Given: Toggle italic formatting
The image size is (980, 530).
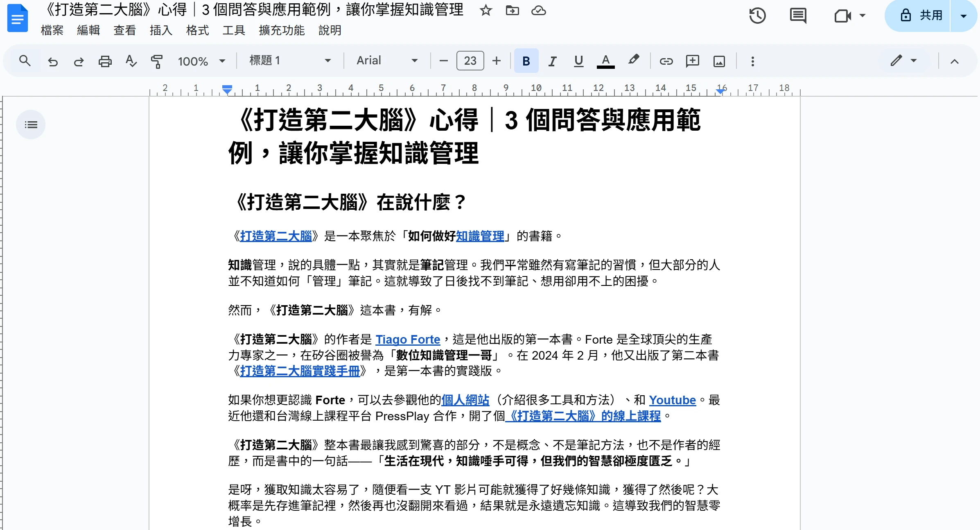Looking at the screenshot, I should coord(552,61).
